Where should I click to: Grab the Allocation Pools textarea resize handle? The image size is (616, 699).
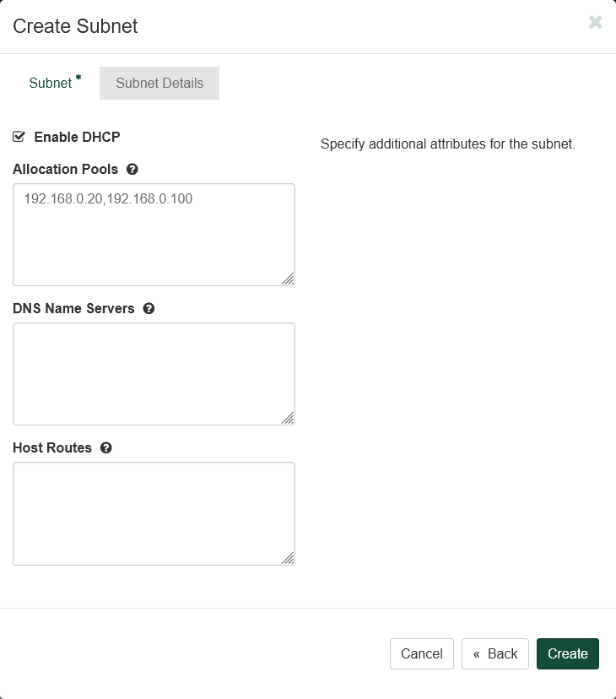288,279
